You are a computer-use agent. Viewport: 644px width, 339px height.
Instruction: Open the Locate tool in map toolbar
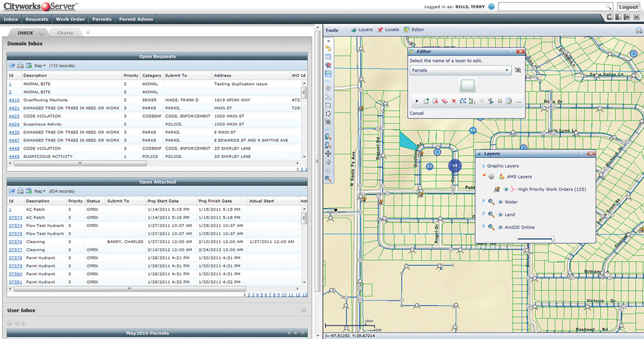(388, 30)
